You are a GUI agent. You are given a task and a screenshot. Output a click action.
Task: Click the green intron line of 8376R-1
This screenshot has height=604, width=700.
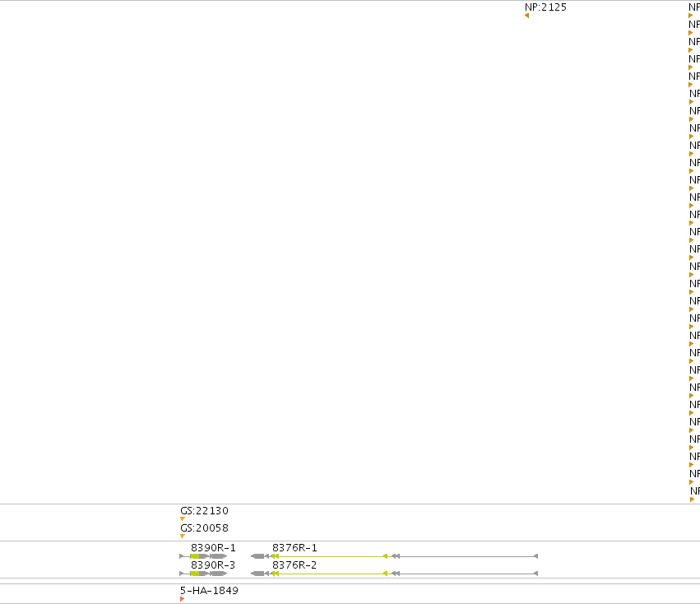[x=331, y=556]
